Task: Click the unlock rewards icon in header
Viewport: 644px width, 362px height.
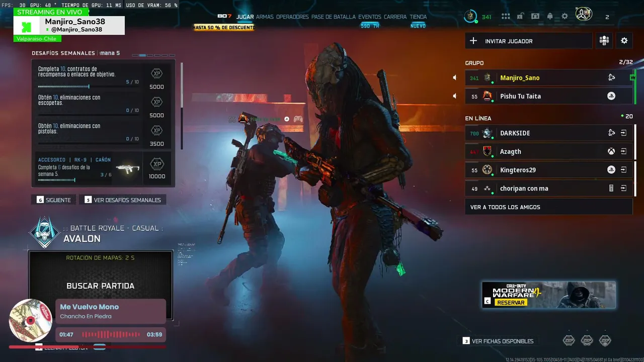Action: [x=520, y=17]
